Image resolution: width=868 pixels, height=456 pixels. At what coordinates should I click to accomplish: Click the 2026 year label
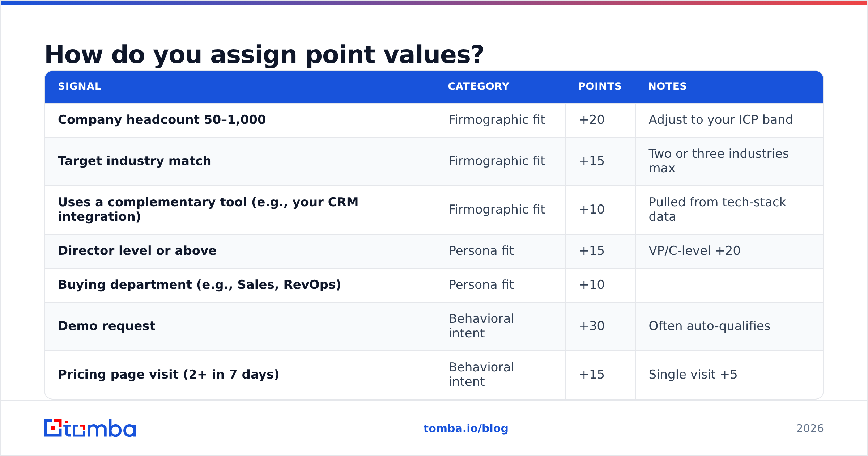pos(810,428)
